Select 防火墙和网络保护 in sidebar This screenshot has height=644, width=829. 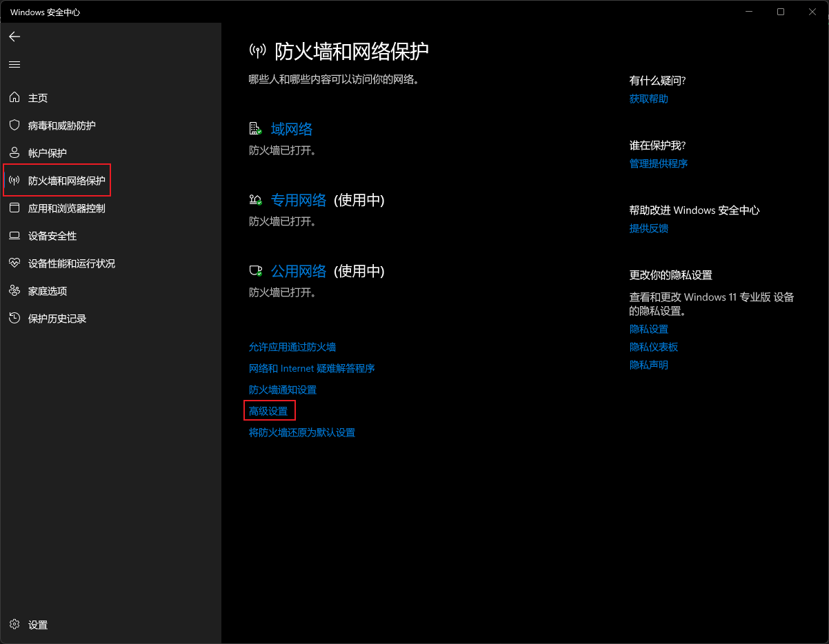click(x=110, y=181)
